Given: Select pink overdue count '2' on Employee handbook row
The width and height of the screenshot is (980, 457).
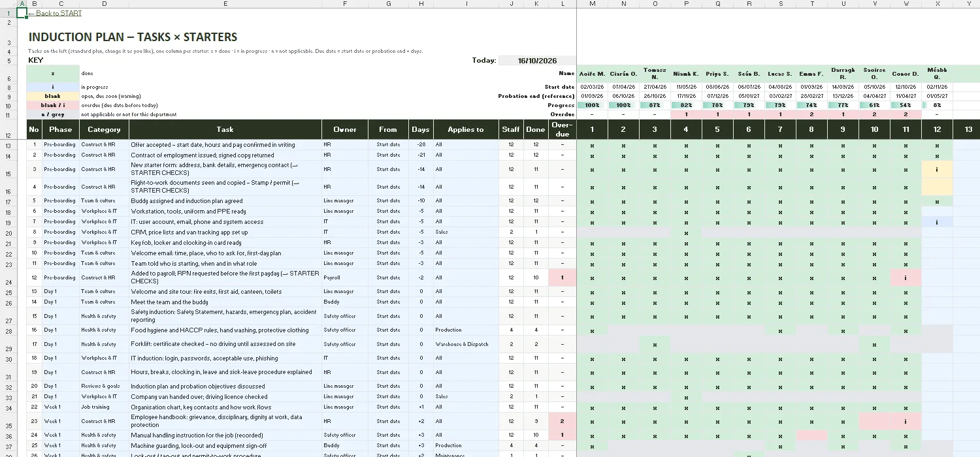Looking at the screenshot, I should pos(562,421).
